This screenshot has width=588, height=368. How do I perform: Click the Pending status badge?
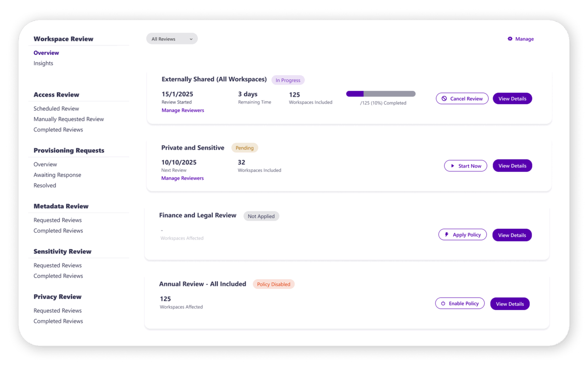click(x=245, y=148)
